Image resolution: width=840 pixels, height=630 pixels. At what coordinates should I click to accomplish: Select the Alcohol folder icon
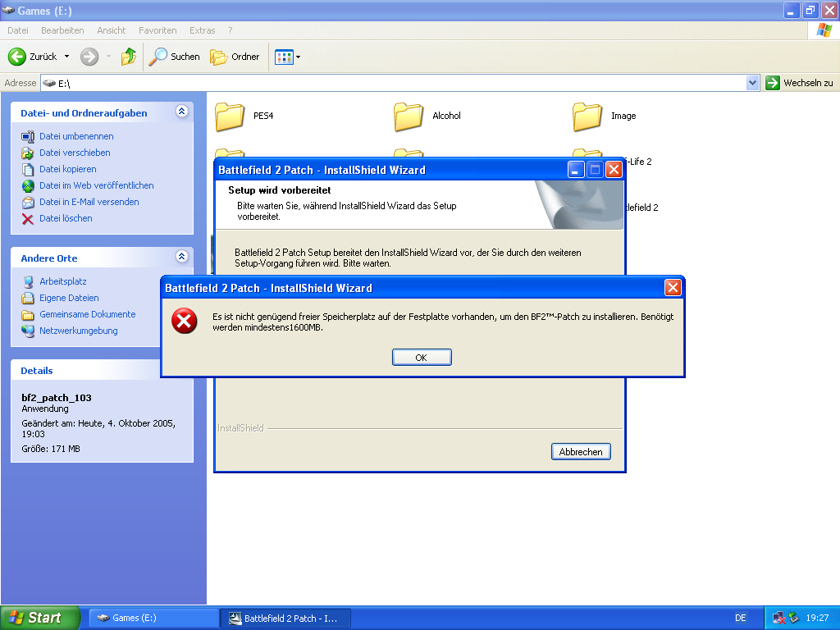[409, 116]
